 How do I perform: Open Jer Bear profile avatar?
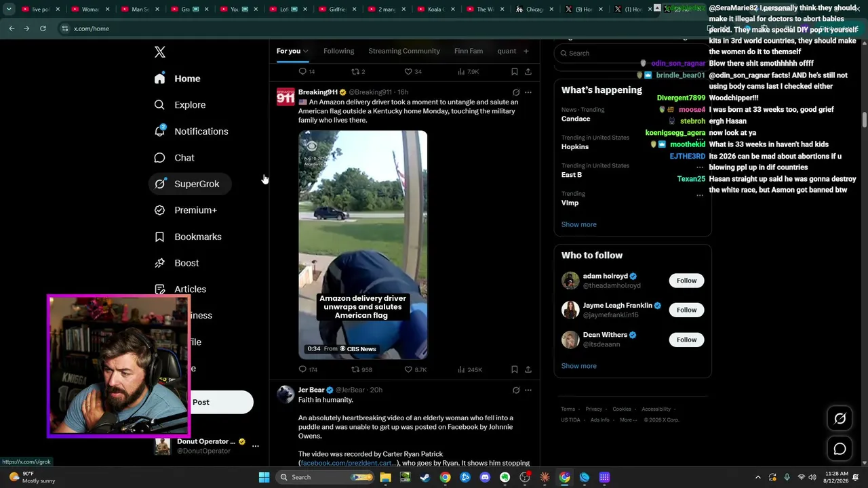(285, 394)
